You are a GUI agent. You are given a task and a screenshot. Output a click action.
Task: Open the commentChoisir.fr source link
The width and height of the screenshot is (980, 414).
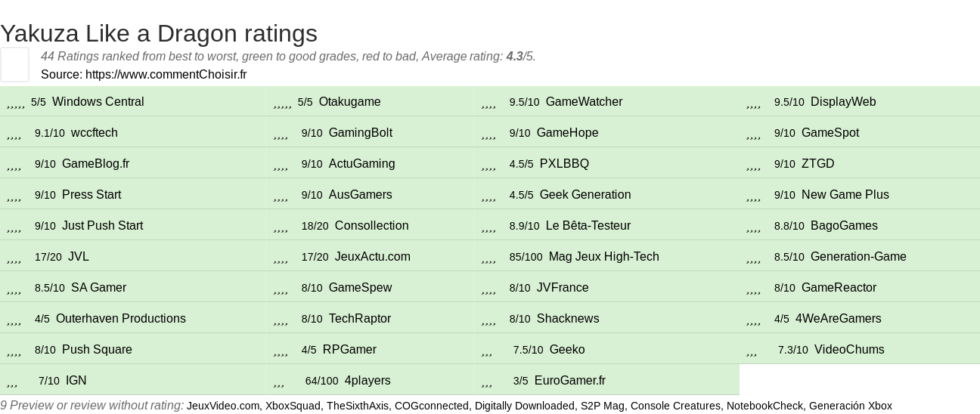pyautogui.click(x=166, y=74)
